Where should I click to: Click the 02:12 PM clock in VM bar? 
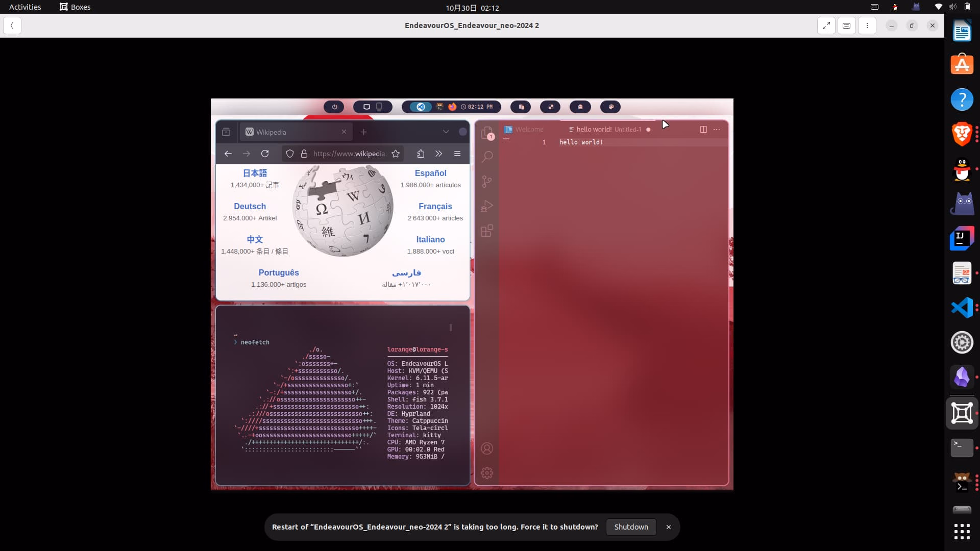point(477,107)
